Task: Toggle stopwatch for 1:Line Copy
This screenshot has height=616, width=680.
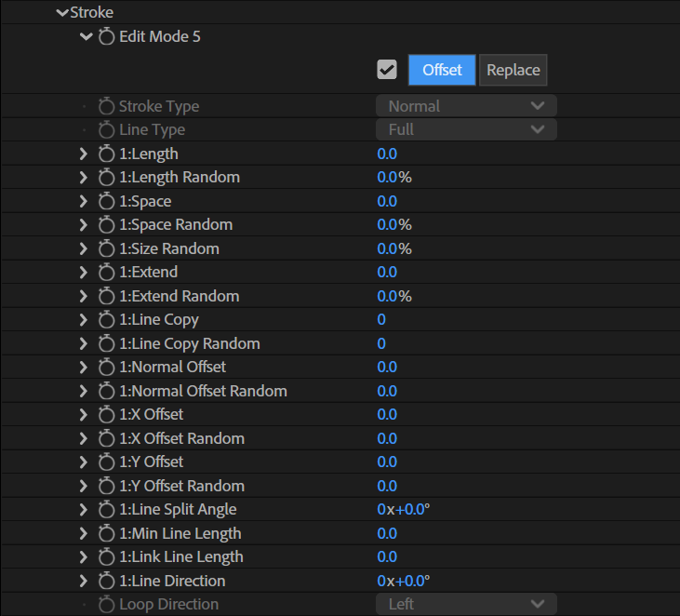Action: click(x=106, y=320)
